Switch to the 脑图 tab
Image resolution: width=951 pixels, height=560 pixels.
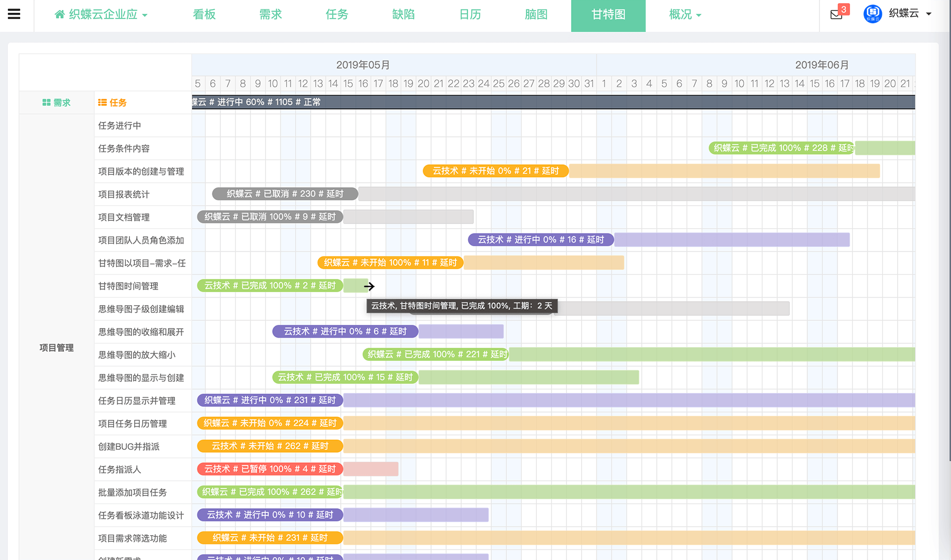click(x=536, y=14)
